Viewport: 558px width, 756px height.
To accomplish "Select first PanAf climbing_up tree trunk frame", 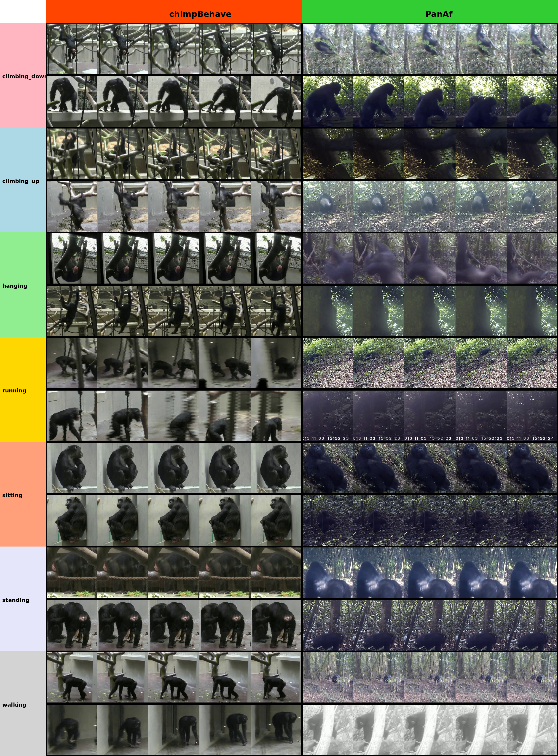I will coord(328,154).
